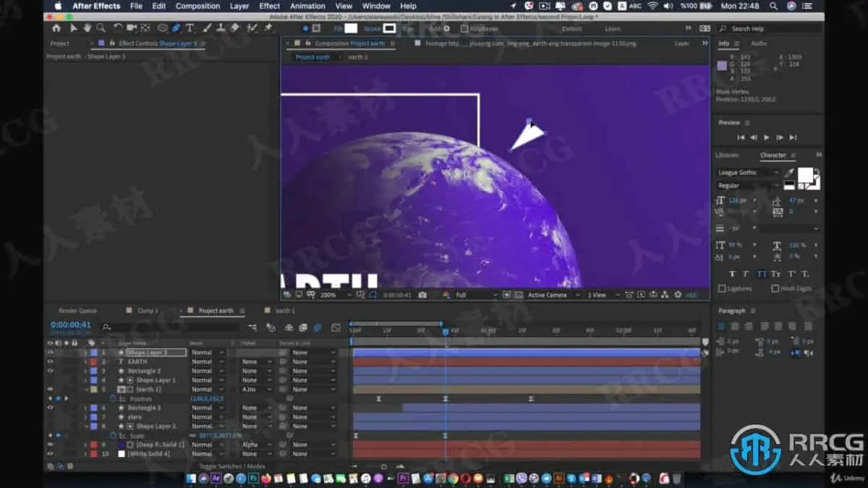
Task: Select the Ellipse shape tool
Action: [x=162, y=28]
